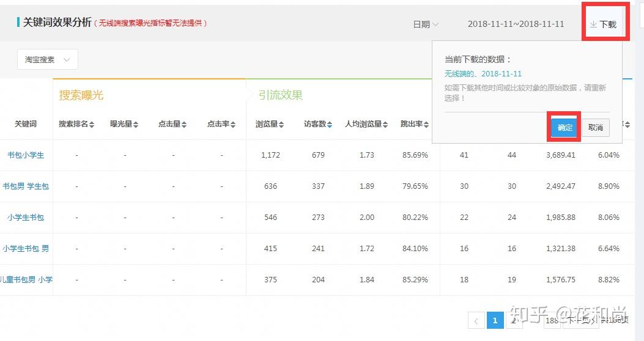Select page 1 in pagination

(495, 320)
